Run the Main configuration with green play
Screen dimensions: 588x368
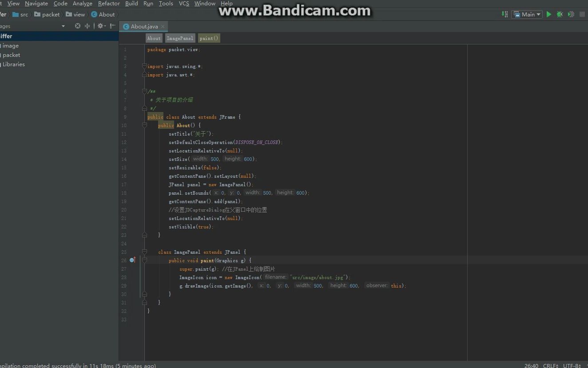(x=549, y=14)
